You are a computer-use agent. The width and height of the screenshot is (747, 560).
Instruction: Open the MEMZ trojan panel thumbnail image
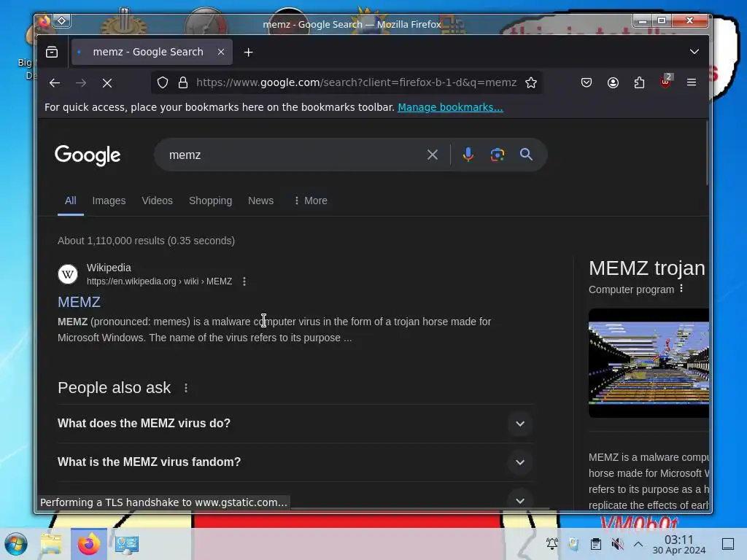(649, 363)
